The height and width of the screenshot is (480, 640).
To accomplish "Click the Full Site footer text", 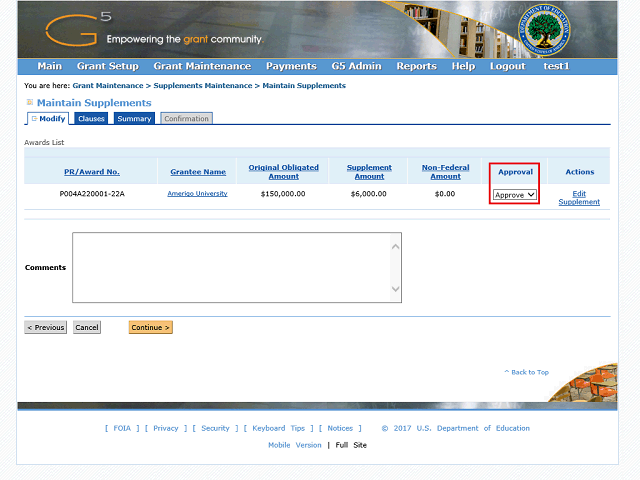I will coord(351,445).
